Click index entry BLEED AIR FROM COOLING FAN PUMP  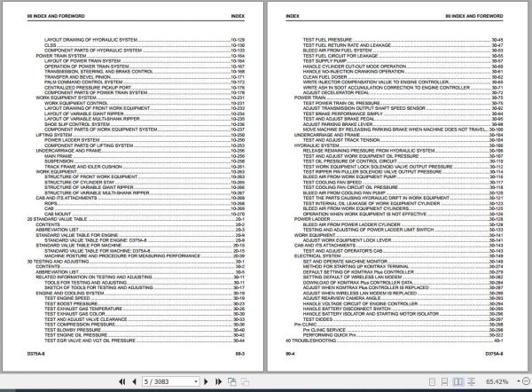344,192
